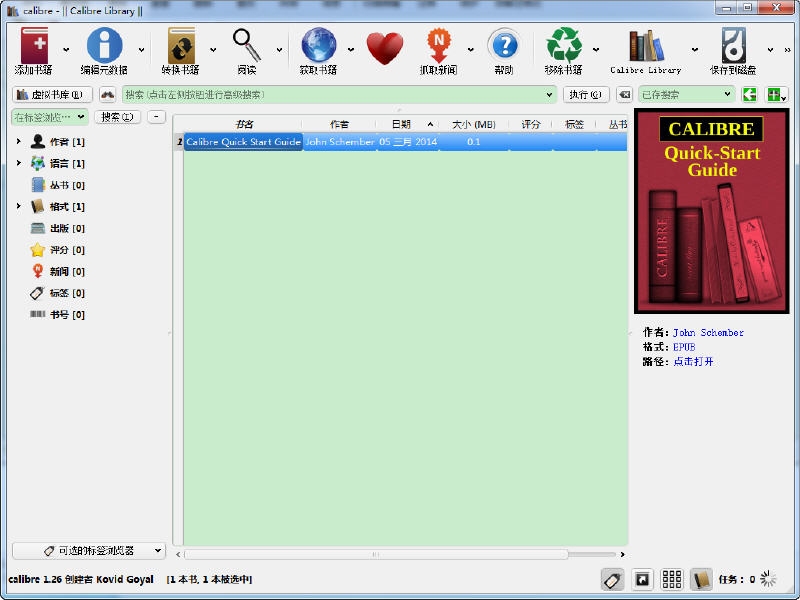Viewport: 800px width, 600px height.
Task: Open Add books dropdown arrow
Action: tap(66, 49)
